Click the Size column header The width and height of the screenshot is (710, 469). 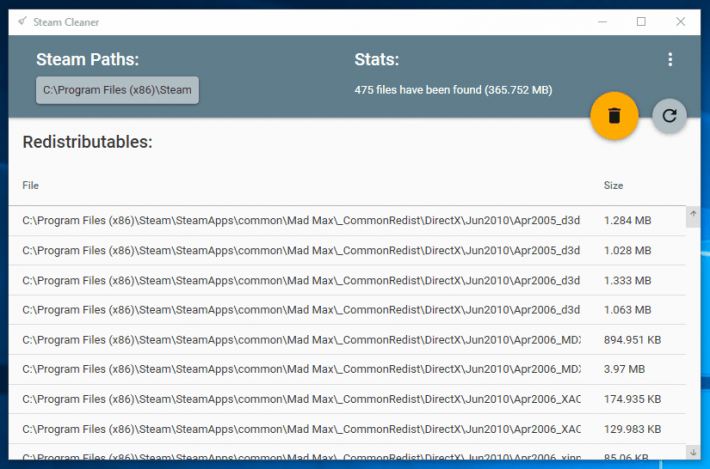click(x=613, y=186)
